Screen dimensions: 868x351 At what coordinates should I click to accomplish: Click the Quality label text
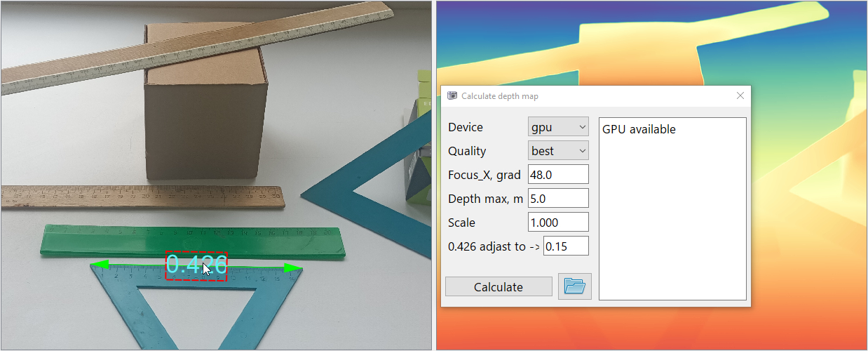(467, 151)
